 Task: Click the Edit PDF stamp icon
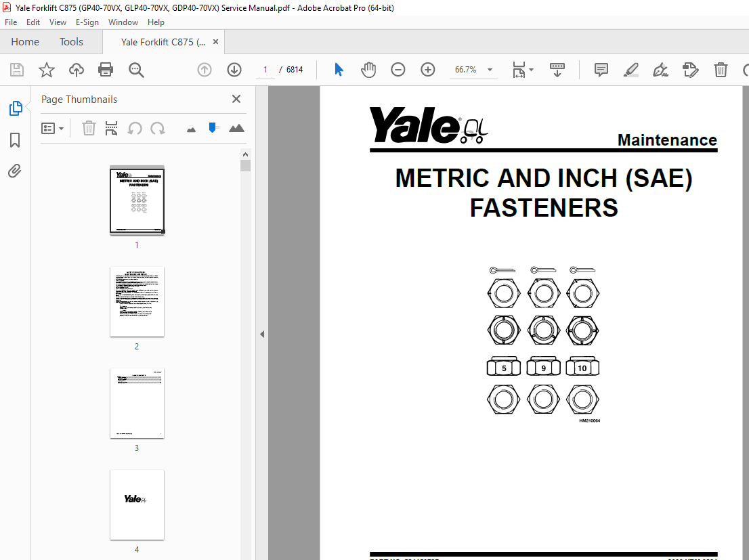click(x=691, y=70)
